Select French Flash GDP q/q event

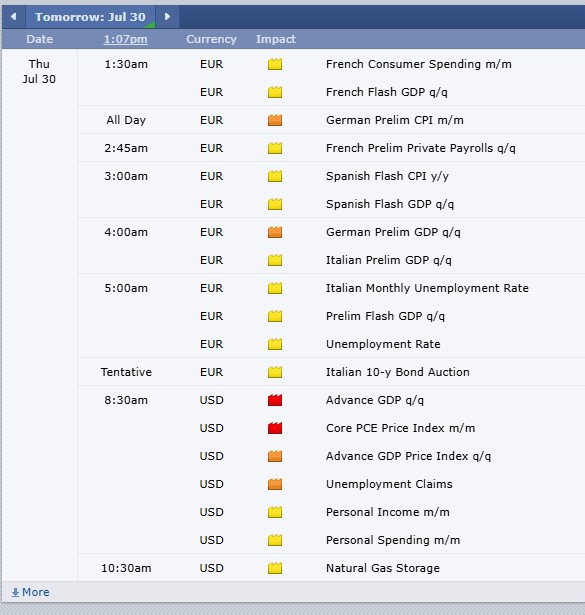[387, 92]
